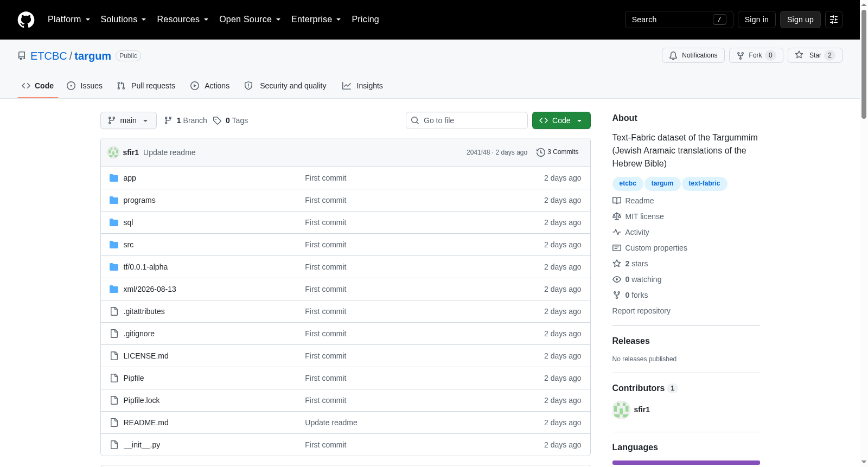
Task: Open the 0 Tags link
Action: pos(231,120)
